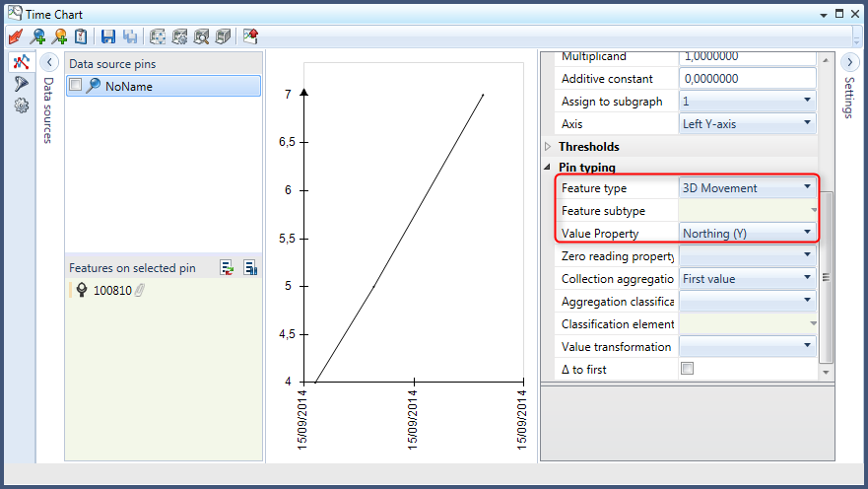
Task: Switch to the data series tab in left sidebar
Action: pos(20,62)
